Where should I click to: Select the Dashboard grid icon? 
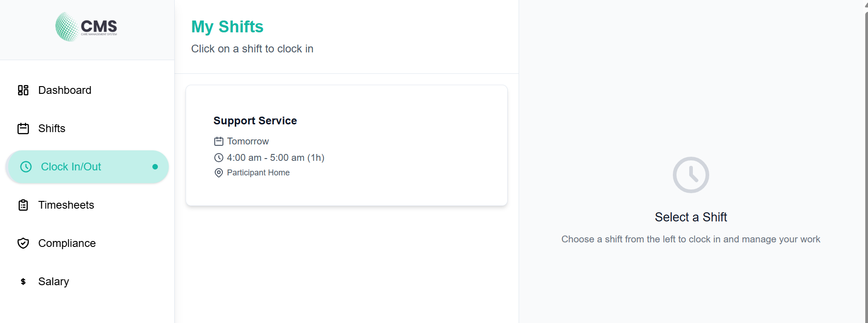coord(23,90)
